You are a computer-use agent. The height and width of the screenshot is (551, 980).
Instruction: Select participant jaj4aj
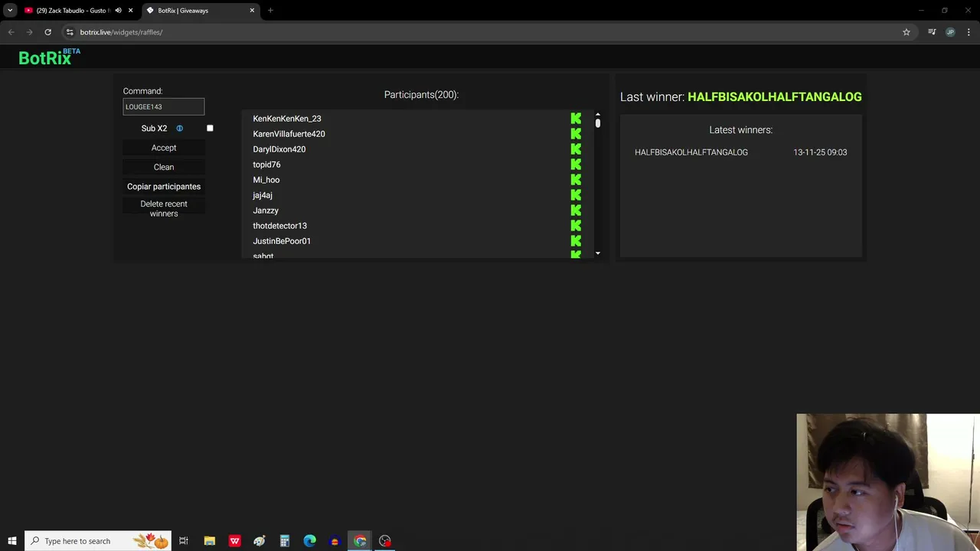point(263,195)
